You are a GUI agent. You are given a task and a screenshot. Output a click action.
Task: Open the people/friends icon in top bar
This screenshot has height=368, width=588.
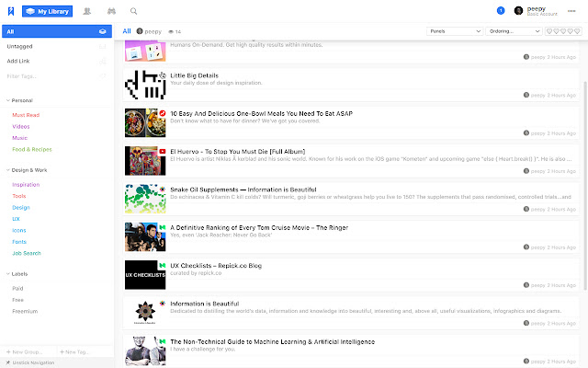click(x=87, y=11)
